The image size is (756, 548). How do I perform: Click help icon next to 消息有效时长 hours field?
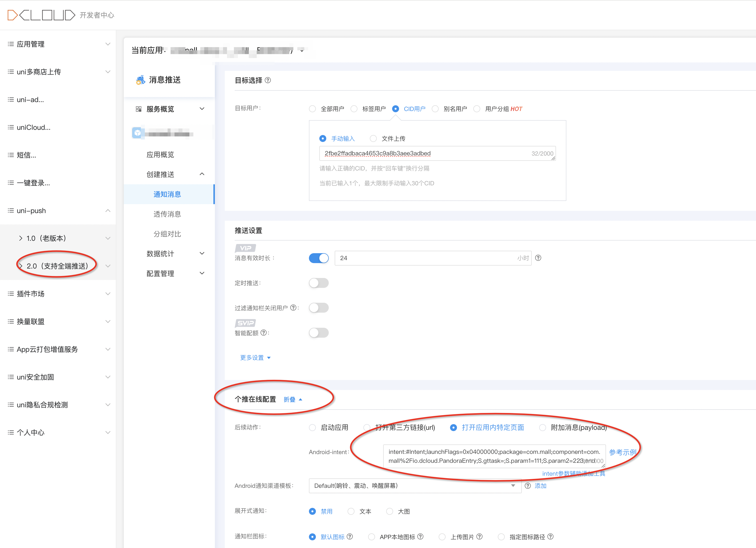point(538,258)
